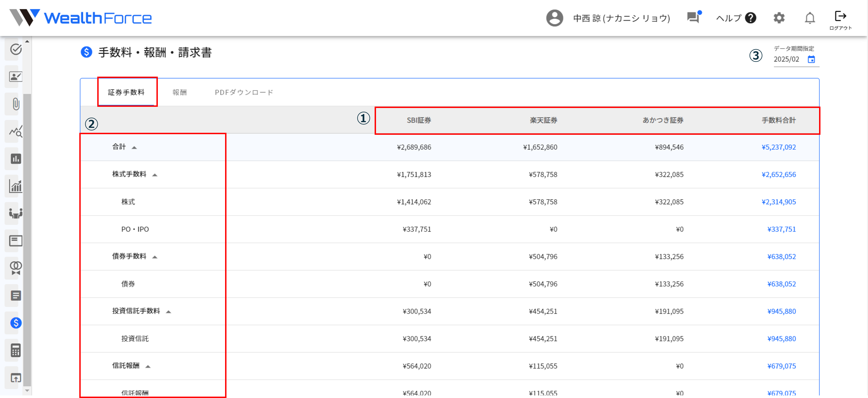Click the 手数料合計 column header
This screenshot has width=868, height=398.
click(779, 120)
